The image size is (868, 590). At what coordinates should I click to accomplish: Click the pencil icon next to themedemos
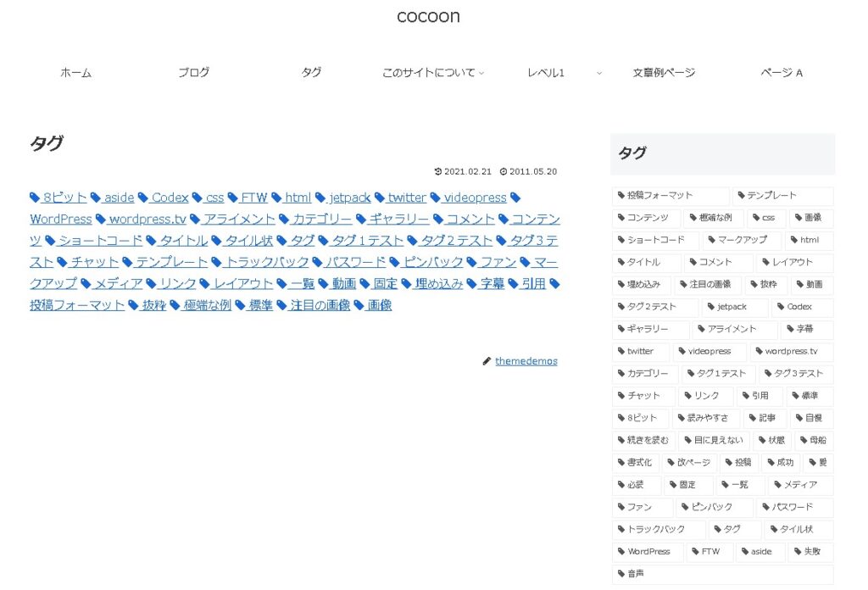point(487,361)
